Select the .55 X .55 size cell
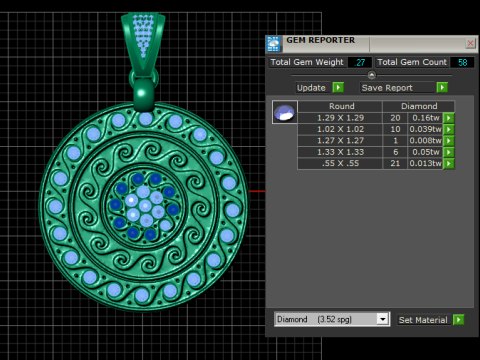 tap(340, 163)
